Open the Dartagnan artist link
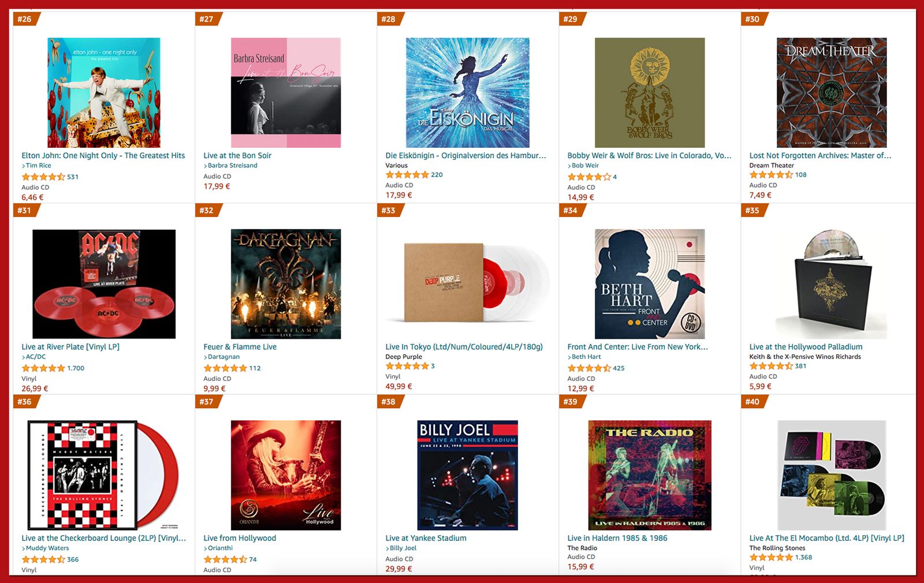Screen dimensions: 924x583 click(223, 357)
